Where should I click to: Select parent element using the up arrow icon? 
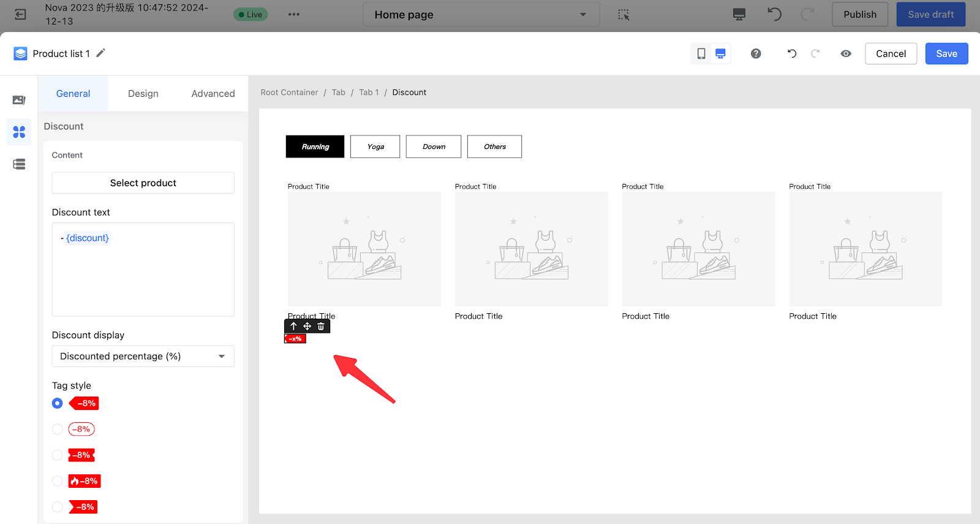(293, 326)
